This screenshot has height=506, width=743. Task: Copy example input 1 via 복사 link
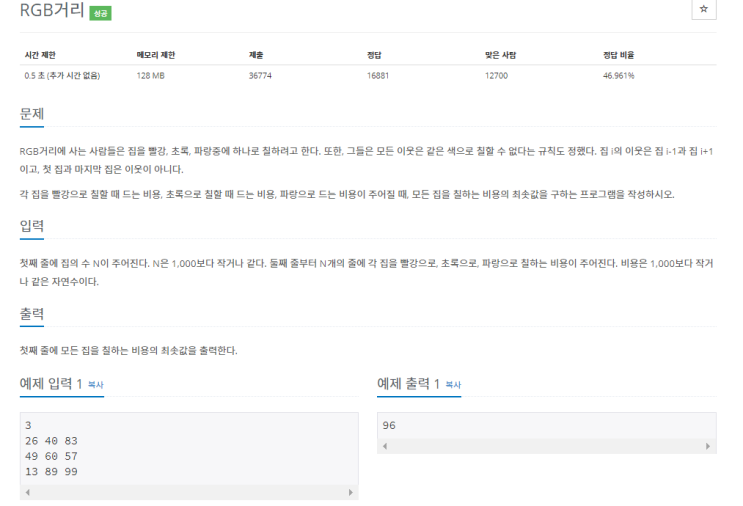point(96,385)
